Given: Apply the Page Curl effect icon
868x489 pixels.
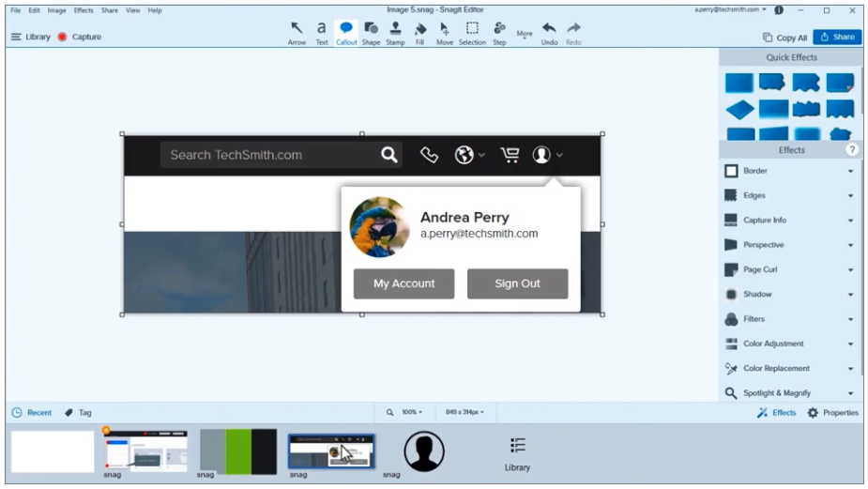Looking at the screenshot, I should click(731, 269).
